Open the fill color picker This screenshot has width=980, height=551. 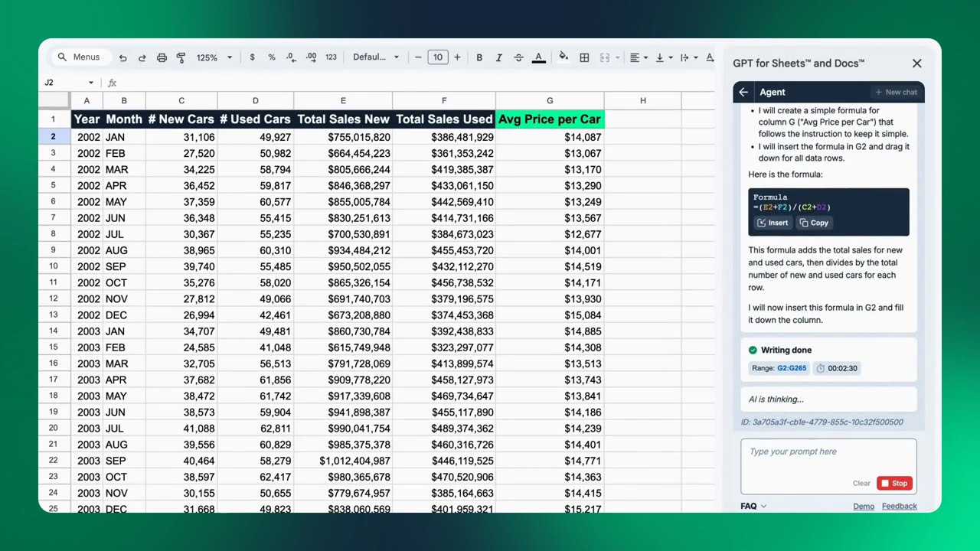563,57
